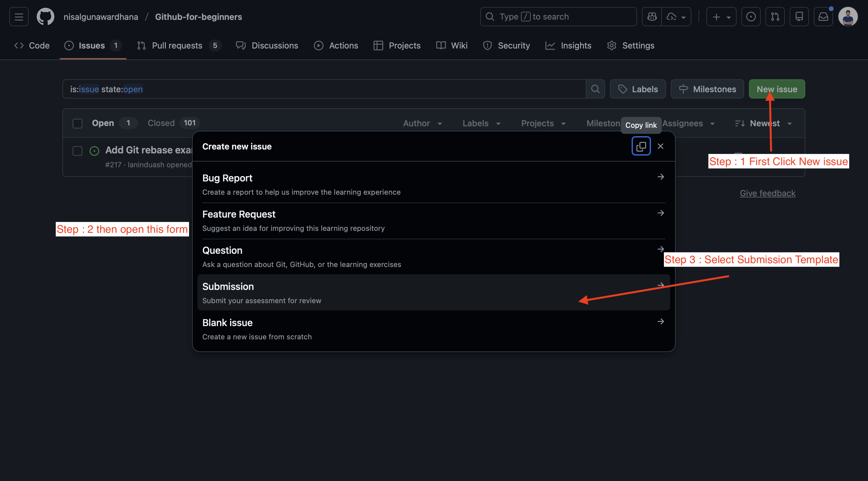
Task: Click the green New issue button
Action: (777, 89)
